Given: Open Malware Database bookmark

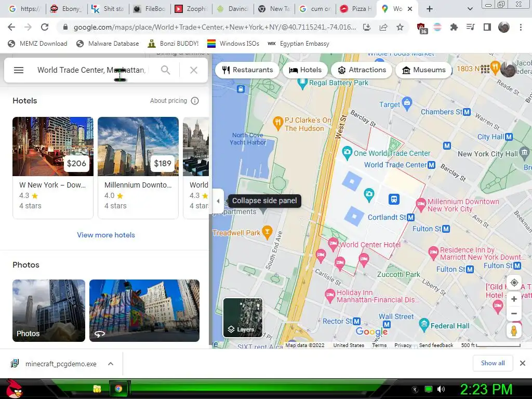Looking at the screenshot, I should pyautogui.click(x=108, y=44).
